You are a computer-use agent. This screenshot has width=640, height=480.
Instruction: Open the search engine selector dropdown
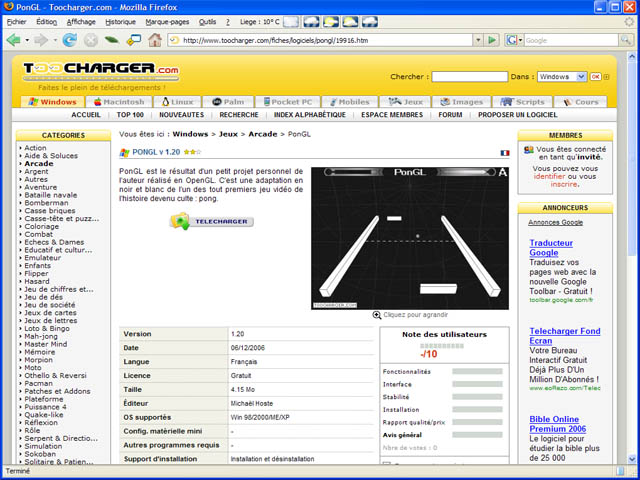coord(520,40)
